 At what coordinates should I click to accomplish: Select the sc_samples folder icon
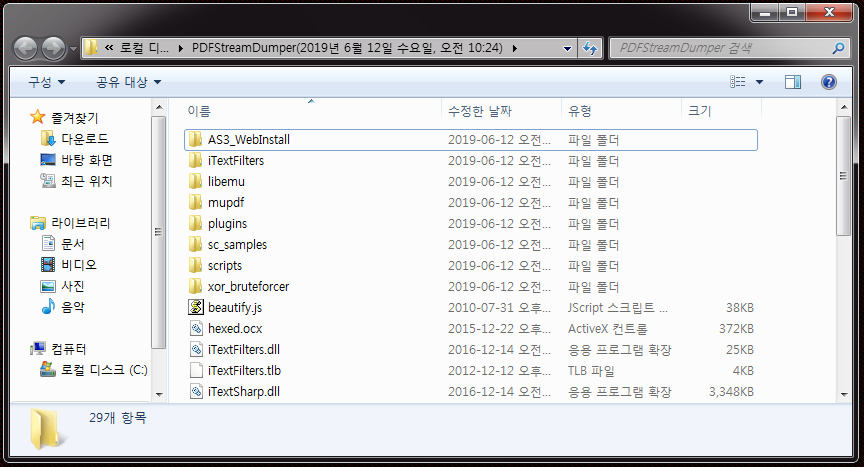point(196,244)
